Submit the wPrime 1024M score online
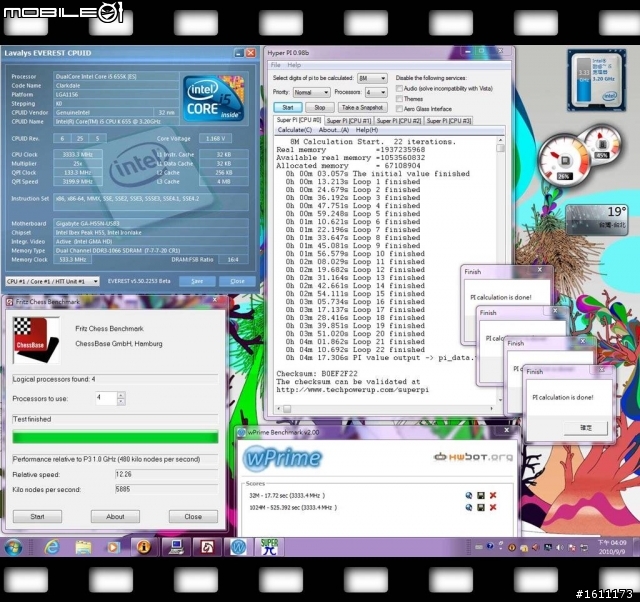640x602 pixels. click(x=469, y=507)
